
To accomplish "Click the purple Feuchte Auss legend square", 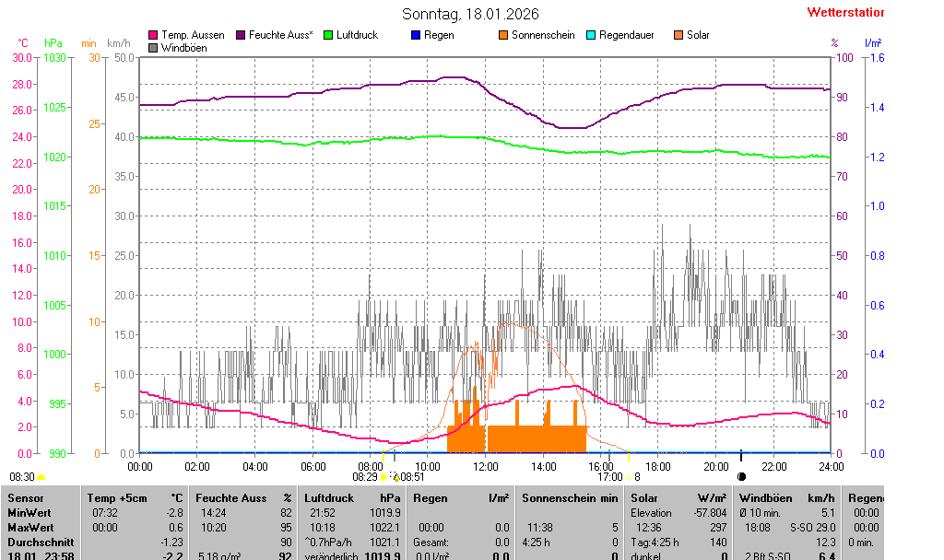I will point(241,35).
